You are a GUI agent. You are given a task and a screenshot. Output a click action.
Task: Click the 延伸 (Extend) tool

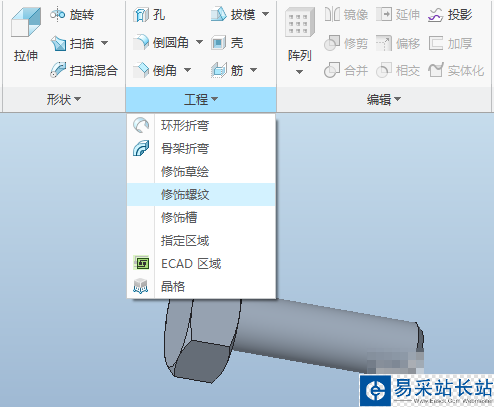(398, 15)
